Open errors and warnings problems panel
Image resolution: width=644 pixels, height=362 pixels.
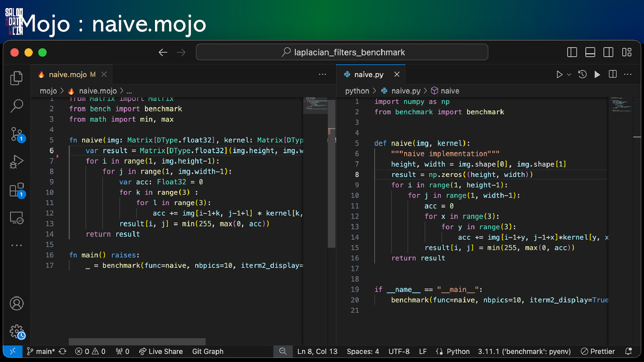point(90,351)
